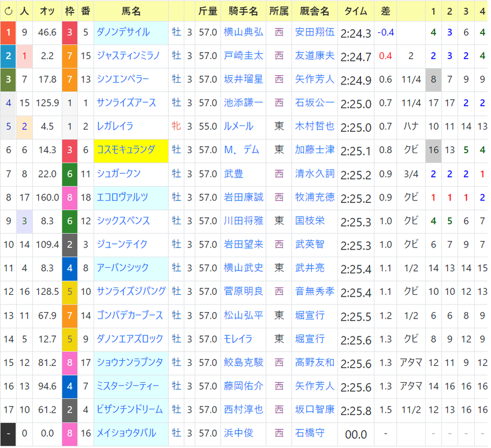Select the red 牝 sex cell
491x448 pixels.
[x=176, y=126]
